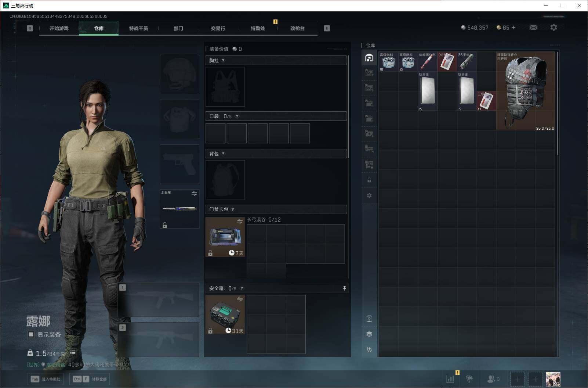Click the locked storage slot padlock icon

click(369, 180)
